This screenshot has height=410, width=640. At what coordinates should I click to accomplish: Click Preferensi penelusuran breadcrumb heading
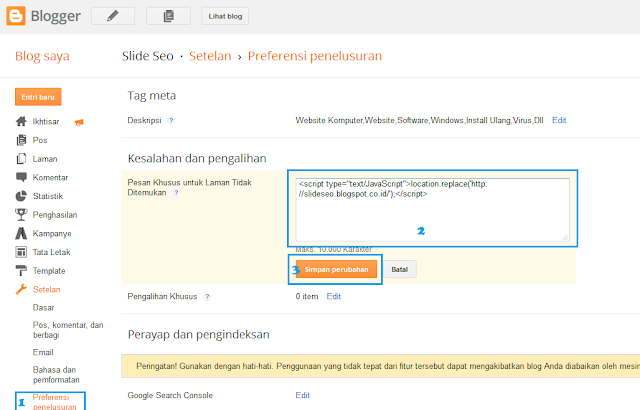pyautogui.click(x=315, y=56)
